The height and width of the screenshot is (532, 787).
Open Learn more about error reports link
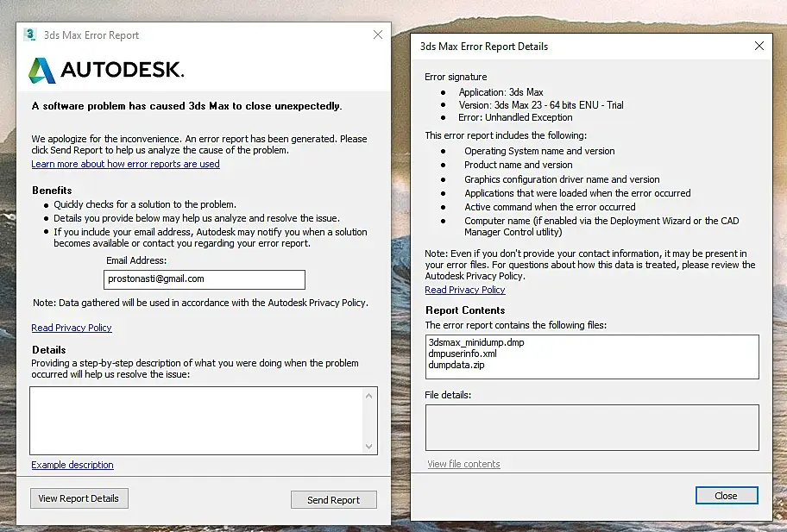click(x=125, y=164)
